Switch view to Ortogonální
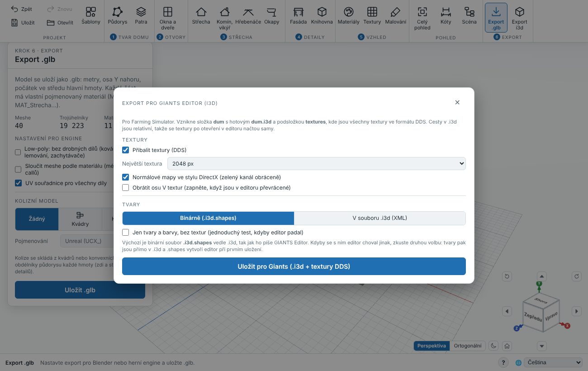Screen dimensions: 588x371 pos(468,346)
